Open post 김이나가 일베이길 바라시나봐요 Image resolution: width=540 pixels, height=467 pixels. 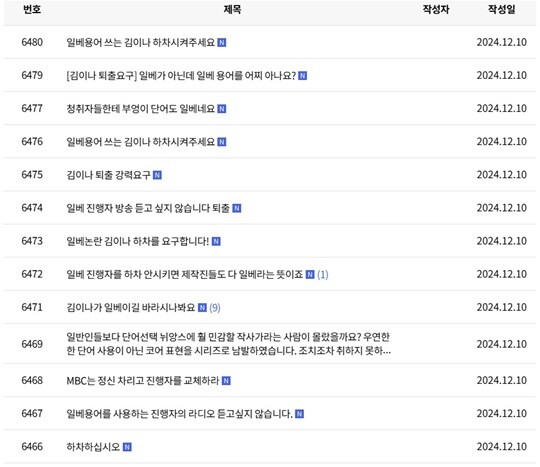(131, 307)
